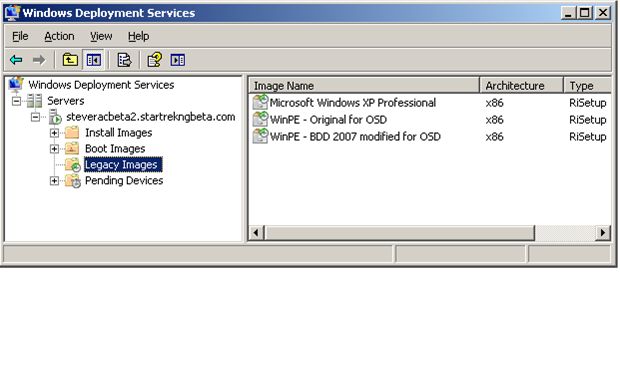Screen dimensions: 620x384
Task: Expand the Install Images node
Action: click(x=54, y=133)
